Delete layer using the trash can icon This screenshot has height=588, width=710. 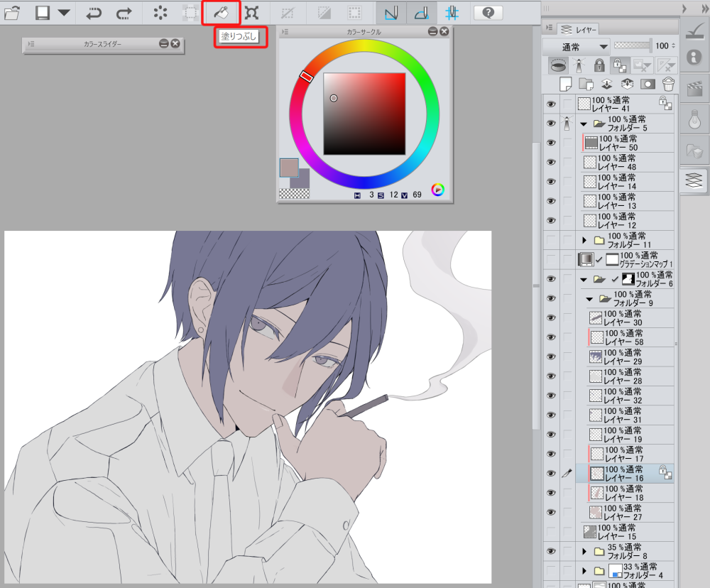(x=667, y=84)
